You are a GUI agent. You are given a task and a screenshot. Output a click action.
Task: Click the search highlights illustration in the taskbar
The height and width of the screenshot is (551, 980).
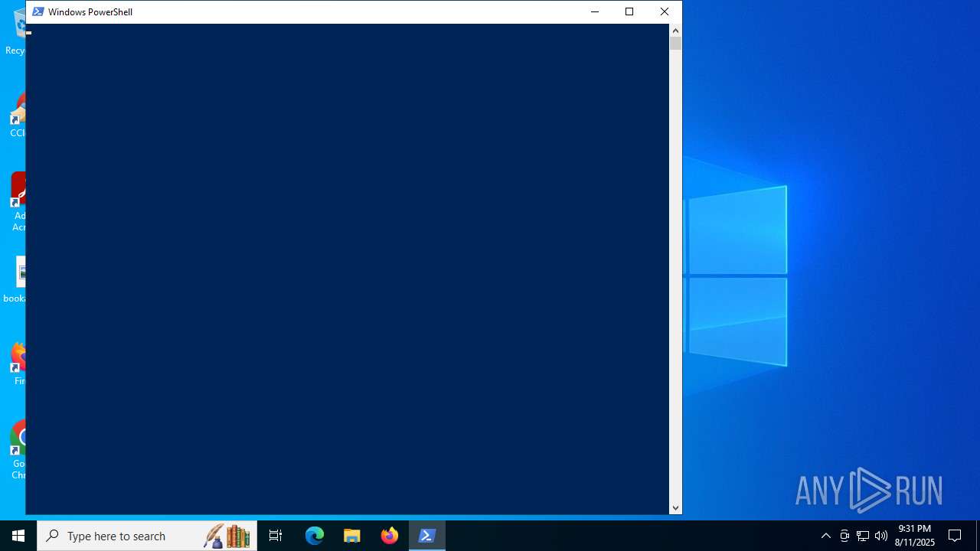tap(227, 536)
